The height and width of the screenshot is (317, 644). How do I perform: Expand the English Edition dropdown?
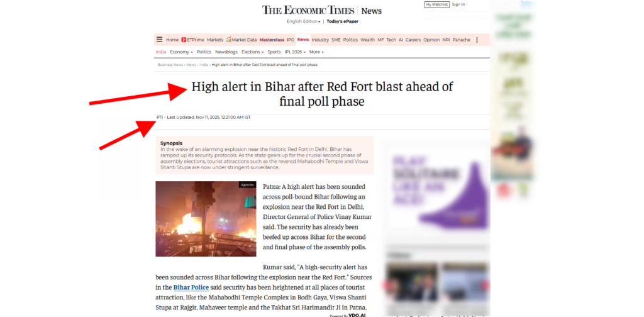[304, 21]
